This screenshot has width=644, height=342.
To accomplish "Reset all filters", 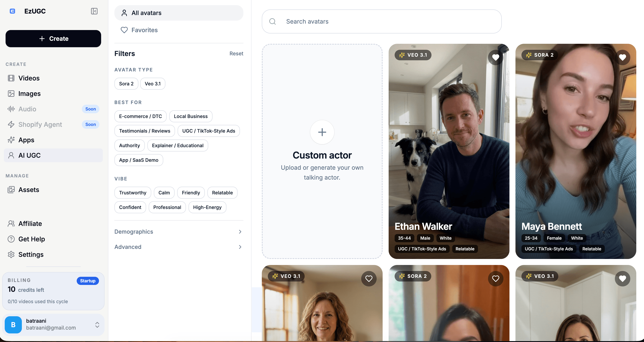I will [236, 54].
